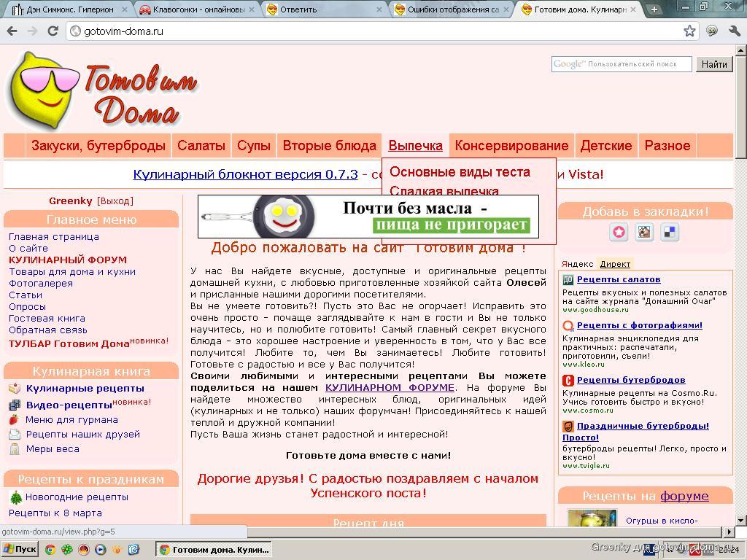Click the Почти без масла frying pan banner
Viewport: 747px width, 560px height.
coord(368,217)
